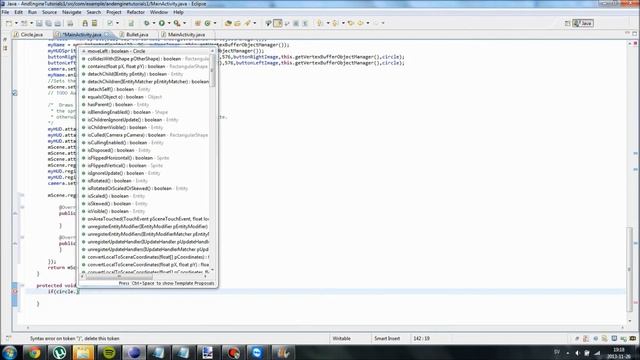
Task: Click the Eclipse taskbar icon
Action: pyautogui.click(x=134, y=352)
